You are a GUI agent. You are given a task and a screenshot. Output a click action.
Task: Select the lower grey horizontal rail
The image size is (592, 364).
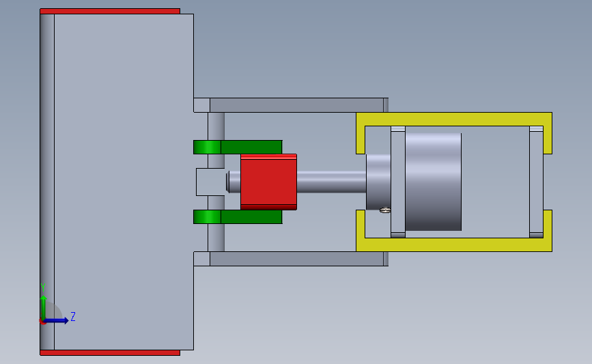[x=291, y=259]
